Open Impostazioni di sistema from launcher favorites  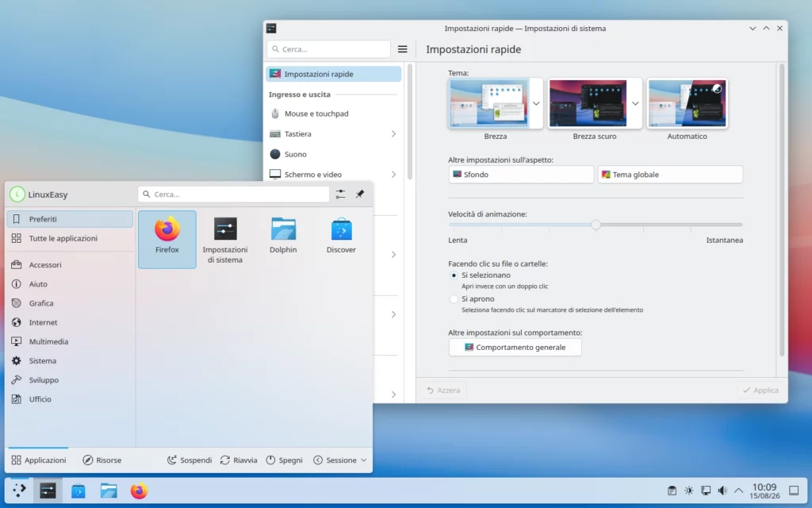(x=224, y=240)
